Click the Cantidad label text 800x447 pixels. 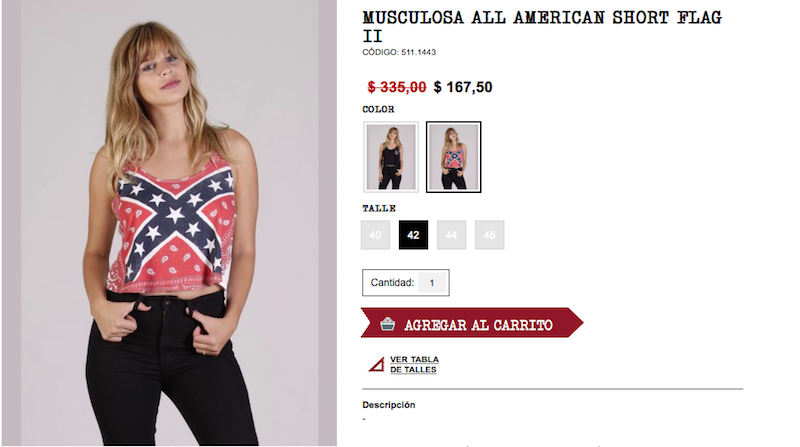pos(392,283)
